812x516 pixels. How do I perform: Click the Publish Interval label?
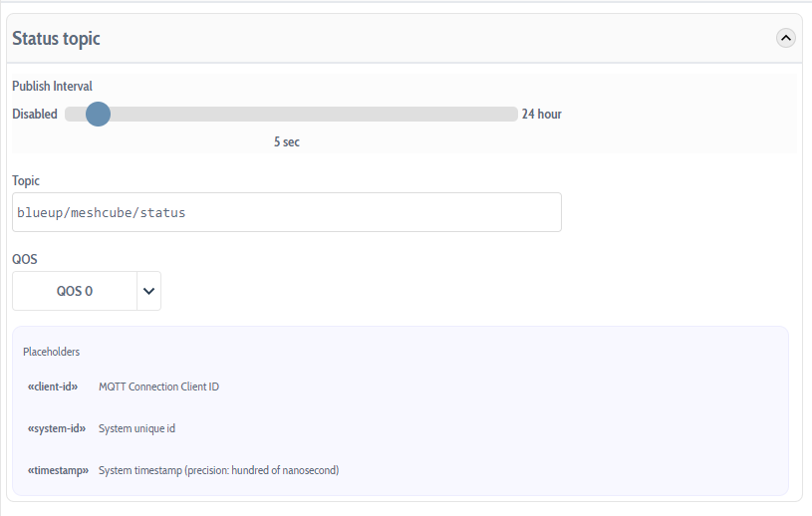click(52, 87)
